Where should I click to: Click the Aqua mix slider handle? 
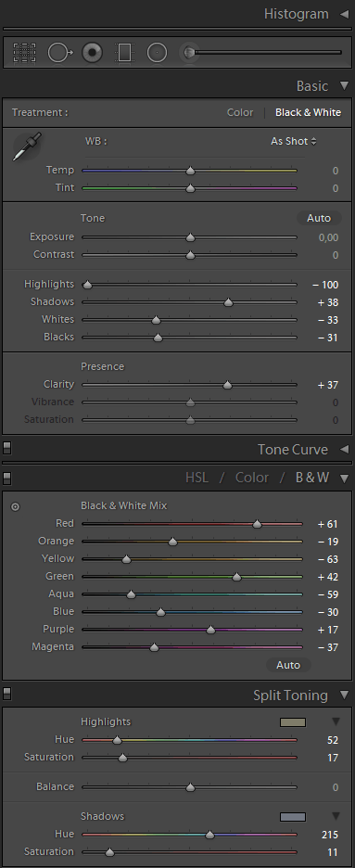click(x=131, y=594)
